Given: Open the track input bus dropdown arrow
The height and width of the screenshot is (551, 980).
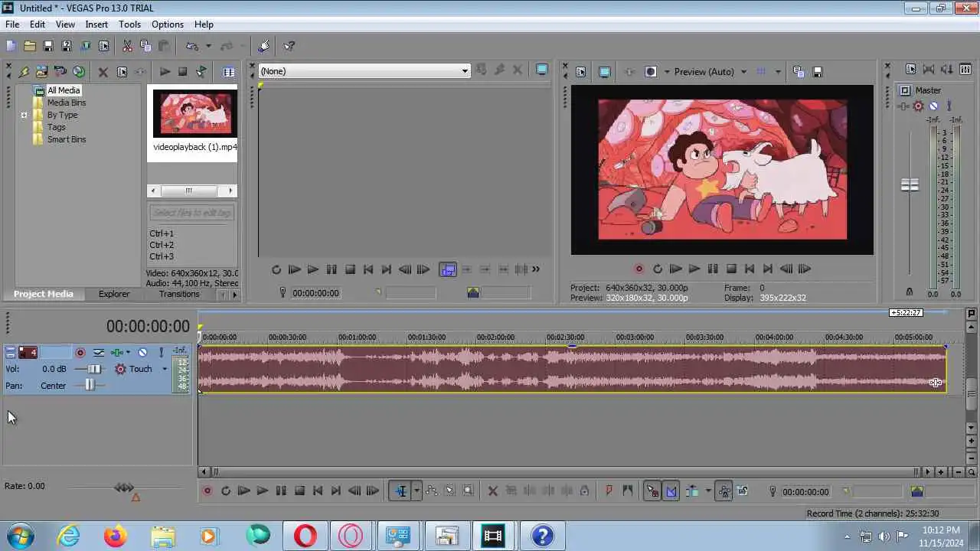Looking at the screenshot, I should click(127, 353).
